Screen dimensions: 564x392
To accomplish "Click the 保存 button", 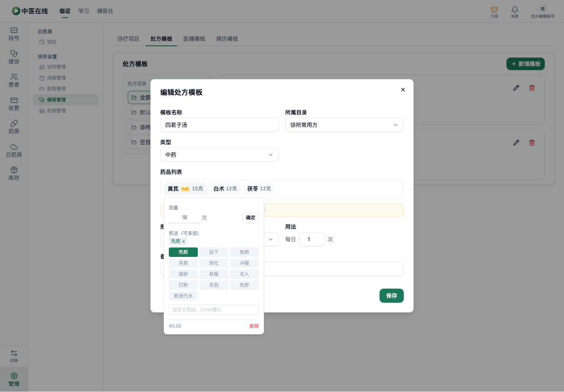I will tap(392, 296).
